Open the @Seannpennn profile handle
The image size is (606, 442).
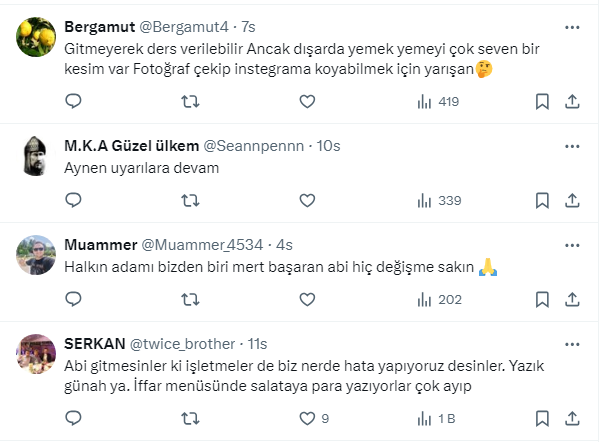[x=253, y=145]
